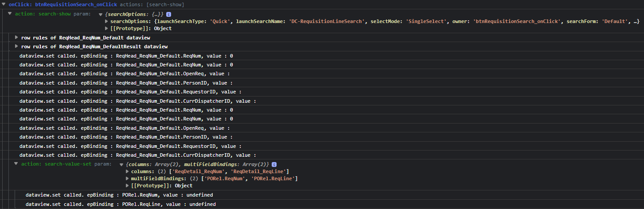Expand [[Prototype]] under the searchOptions object
Screen dimensions: 644x209
coord(106,28)
